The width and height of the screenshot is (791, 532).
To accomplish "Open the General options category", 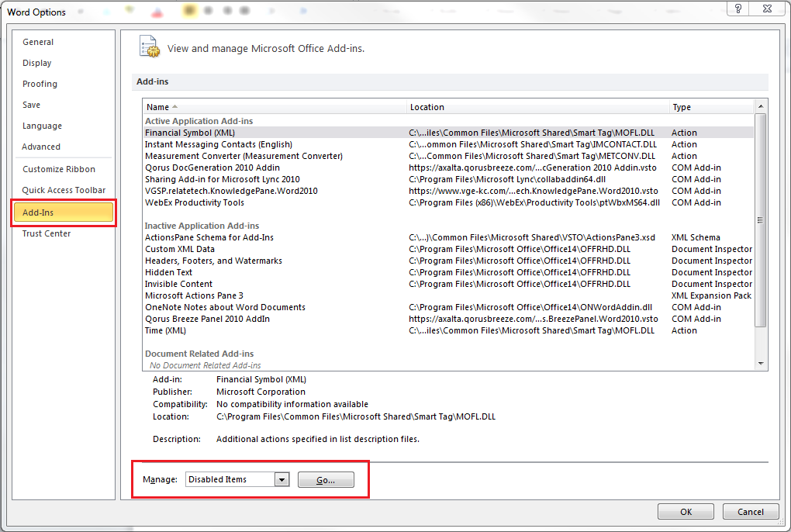I will pos(38,42).
